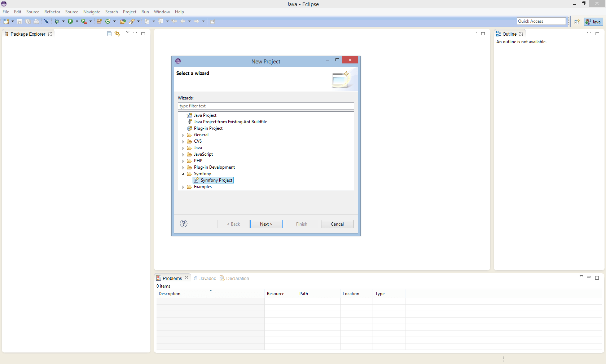Select Plug-in Project wizard entry

[205, 128]
